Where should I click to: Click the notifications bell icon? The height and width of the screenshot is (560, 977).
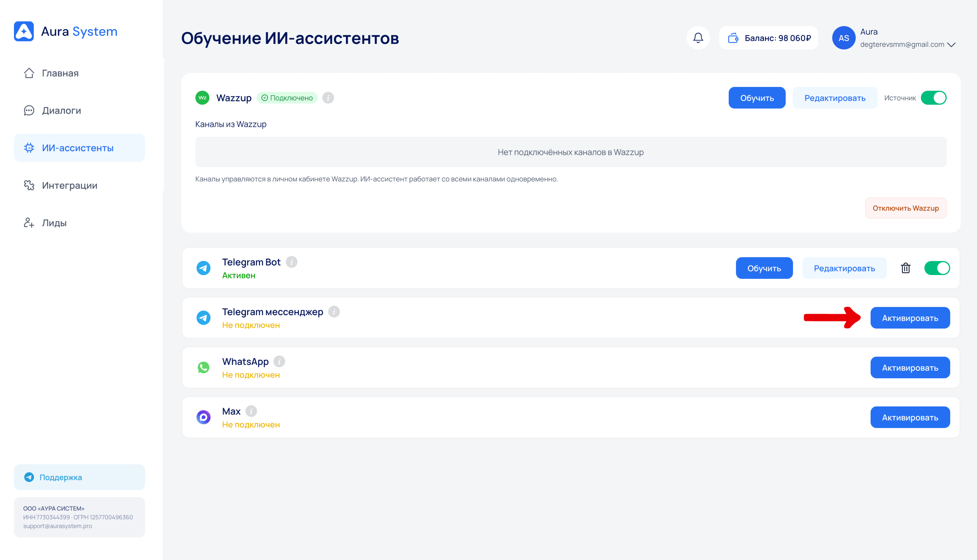click(698, 38)
